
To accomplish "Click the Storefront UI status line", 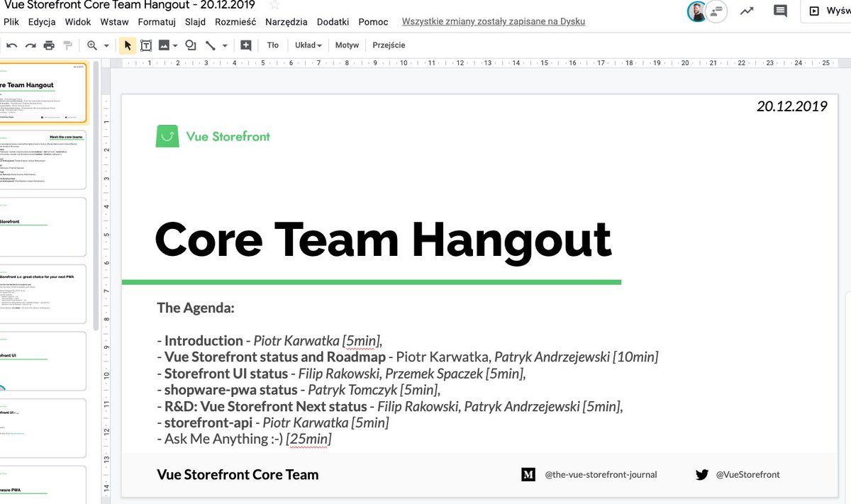I will point(342,374).
